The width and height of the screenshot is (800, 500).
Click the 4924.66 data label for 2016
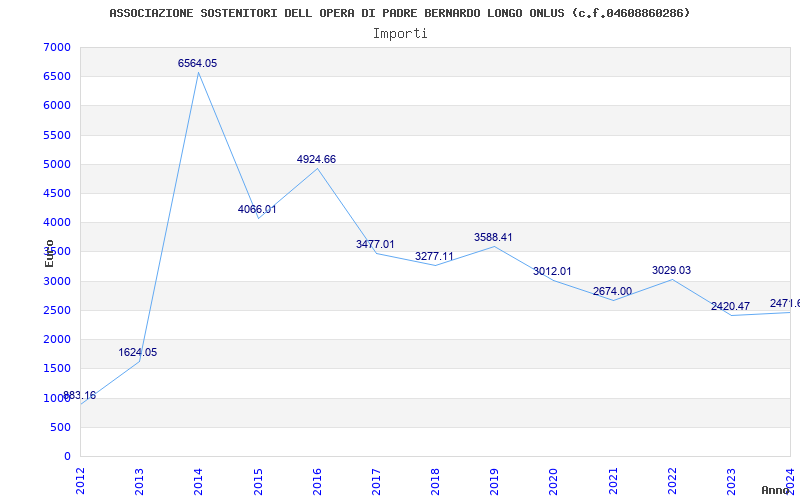click(x=316, y=159)
